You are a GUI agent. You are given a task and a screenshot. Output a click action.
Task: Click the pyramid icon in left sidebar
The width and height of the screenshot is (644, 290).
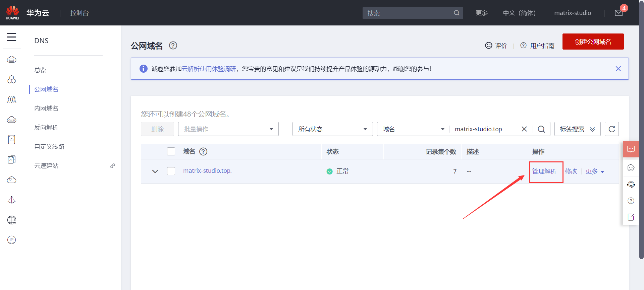click(12, 200)
